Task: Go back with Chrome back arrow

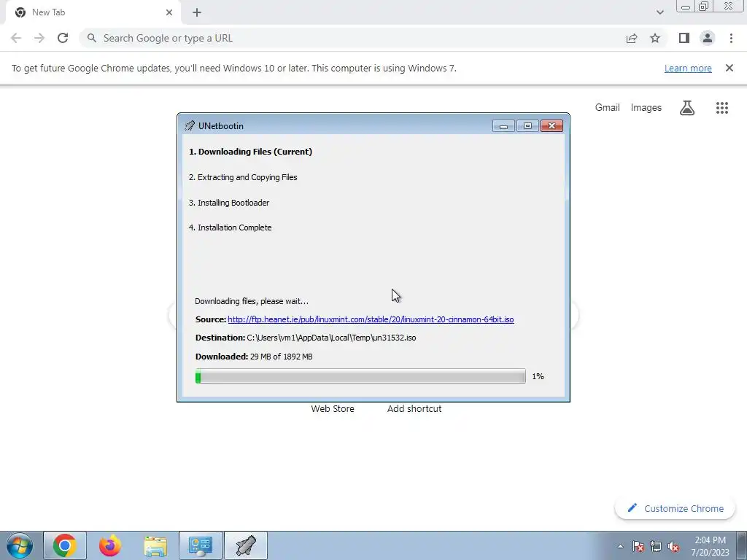Action: (16, 38)
